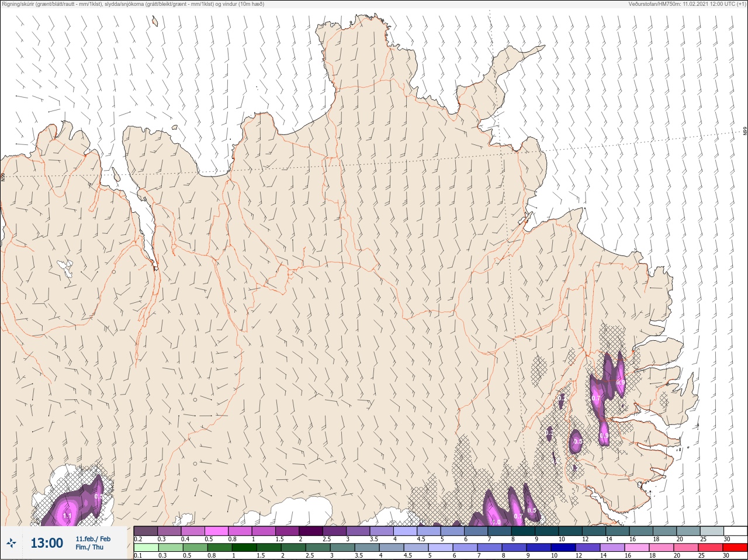Click the 1.1 precipitation value on the map
The image size is (748, 560).
pos(67,516)
